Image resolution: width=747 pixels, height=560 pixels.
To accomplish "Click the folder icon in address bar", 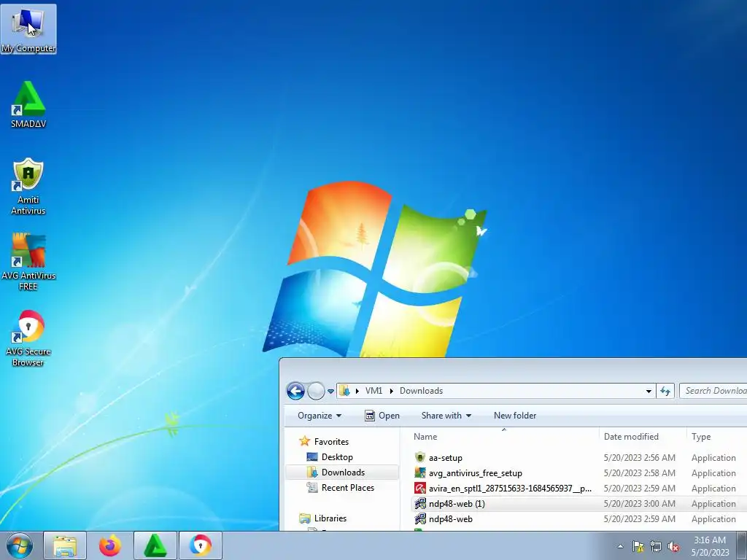I will 344,391.
